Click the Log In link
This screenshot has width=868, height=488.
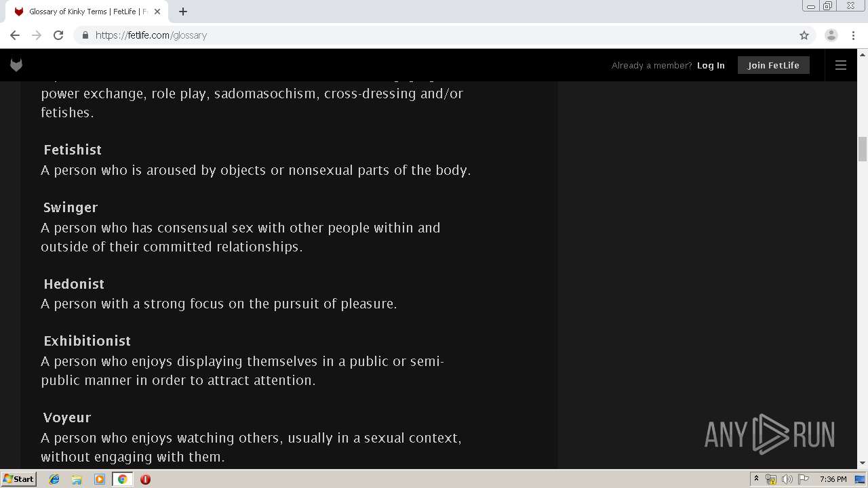(711, 65)
